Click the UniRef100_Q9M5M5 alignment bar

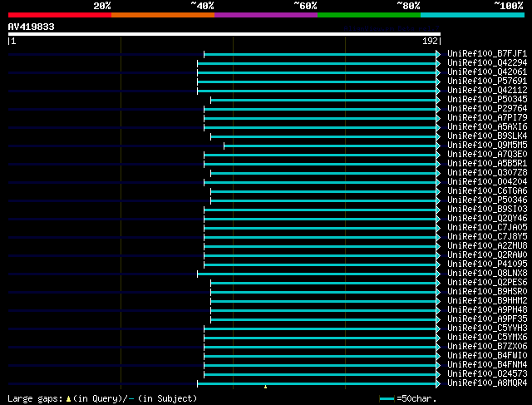click(x=330, y=146)
